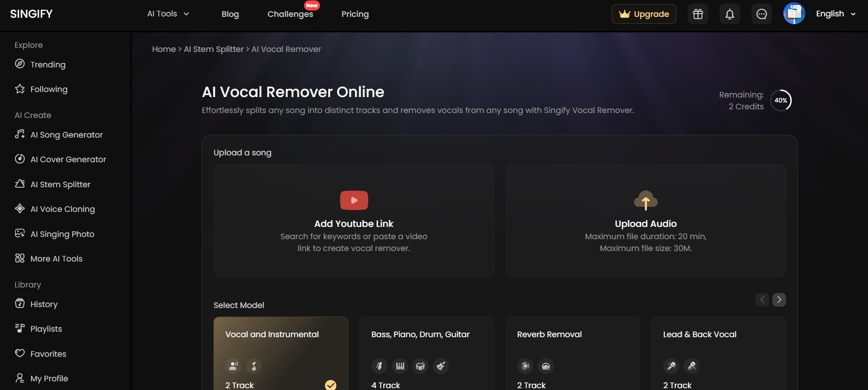Click the cloud upload arrow icon
Screen dimensions: 868x390
pyautogui.click(x=645, y=200)
